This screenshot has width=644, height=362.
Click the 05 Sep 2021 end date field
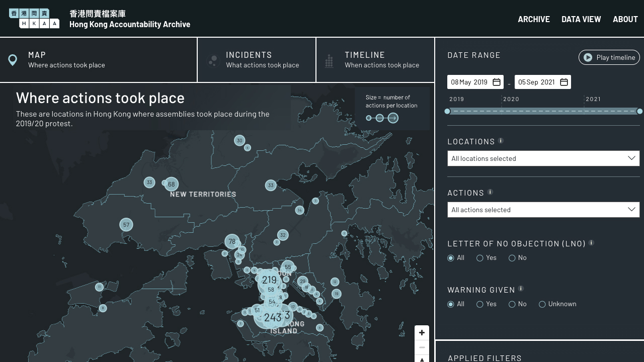click(542, 82)
